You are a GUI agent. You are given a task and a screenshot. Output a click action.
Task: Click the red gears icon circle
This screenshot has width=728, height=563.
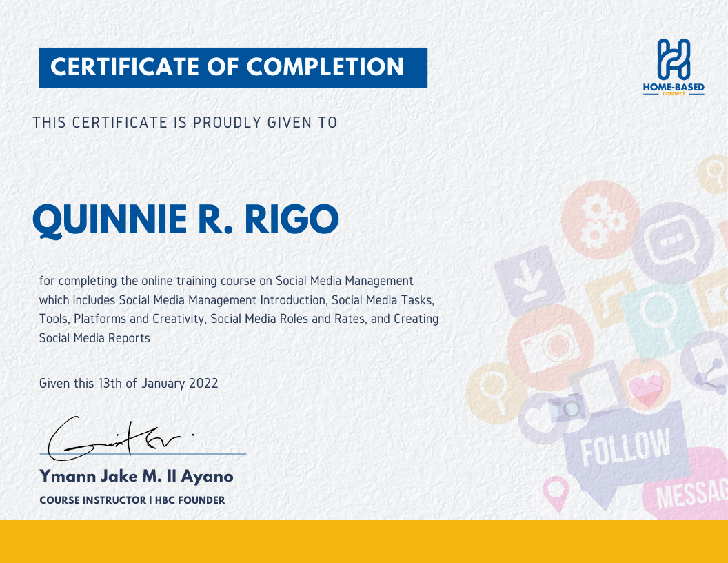click(x=600, y=219)
